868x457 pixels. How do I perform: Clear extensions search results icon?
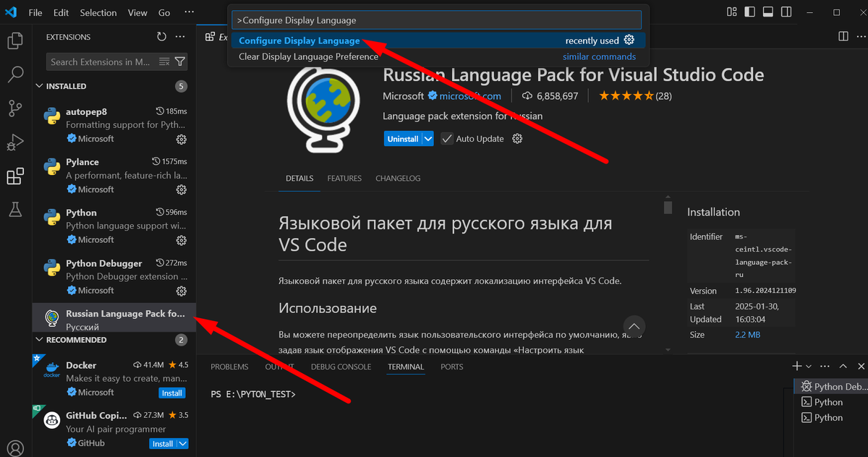164,62
